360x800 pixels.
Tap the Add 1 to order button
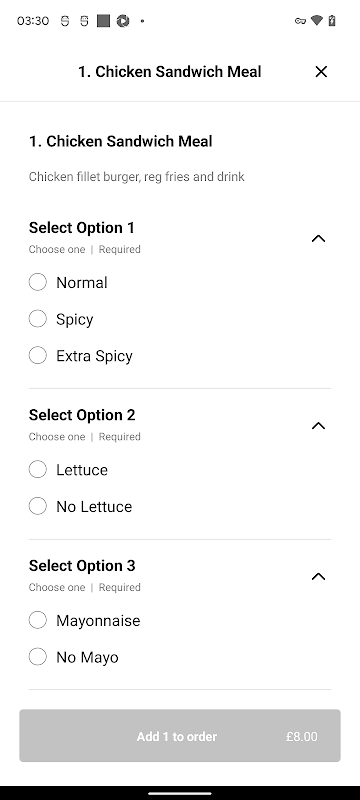(180, 736)
